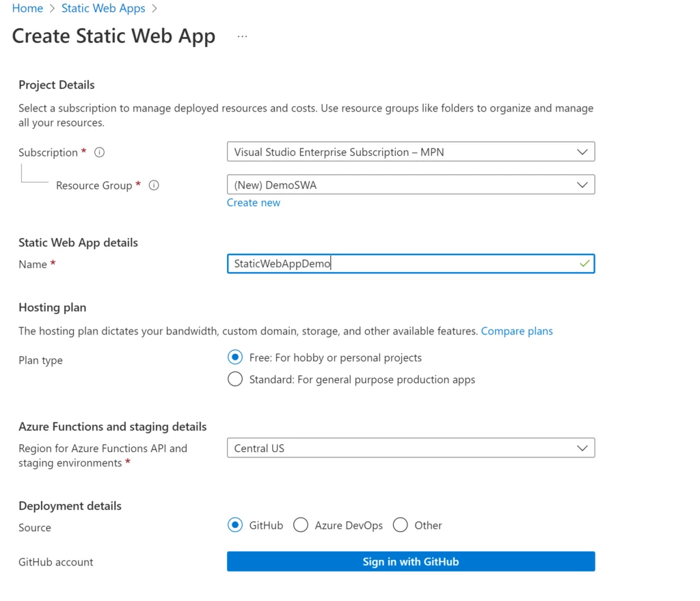
Task: Choose GitHub as deployment source
Action: pyautogui.click(x=236, y=525)
